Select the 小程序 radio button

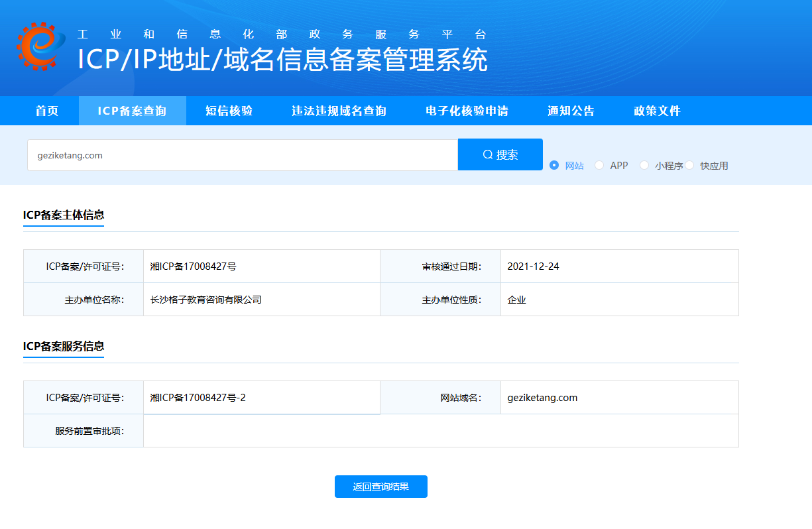tap(644, 165)
